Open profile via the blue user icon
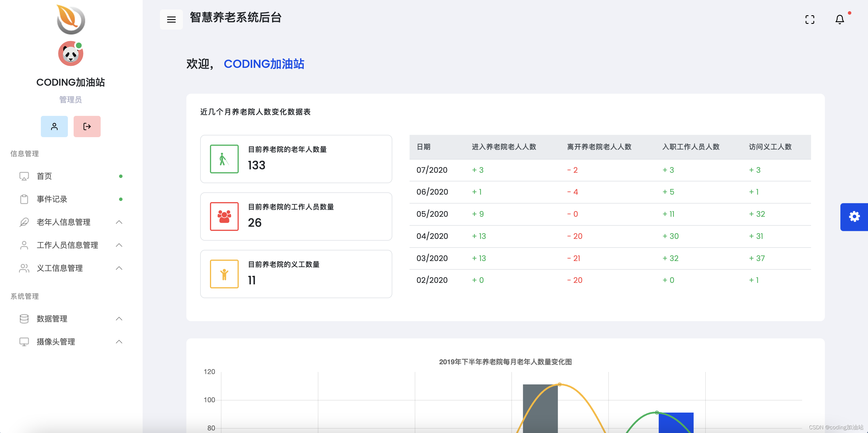The height and width of the screenshot is (433, 868). point(54,126)
